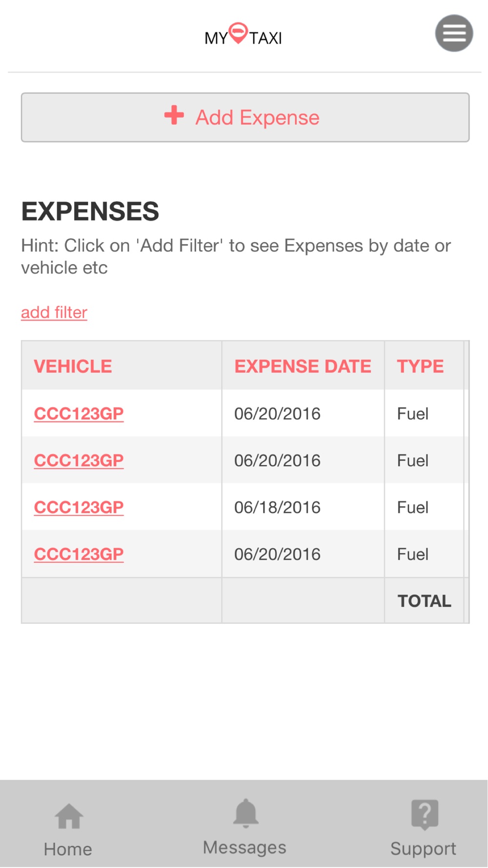Open Support question mark icon
The image size is (488, 868).
425,814
